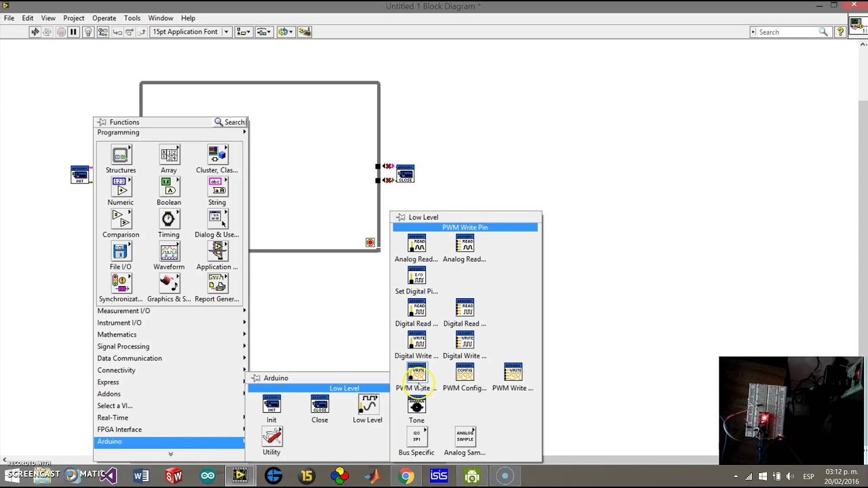
Task: Select the Analog Sample VI
Action: (x=465, y=437)
